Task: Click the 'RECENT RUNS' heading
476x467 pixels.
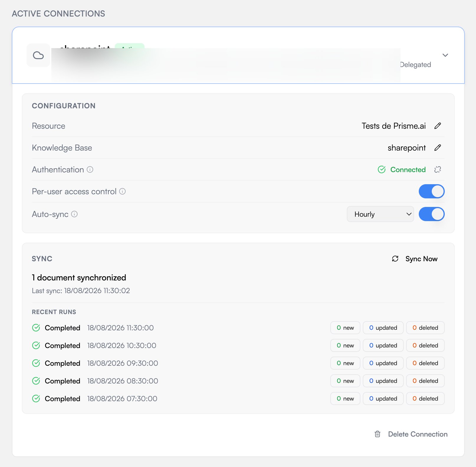Action: pyautogui.click(x=54, y=312)
